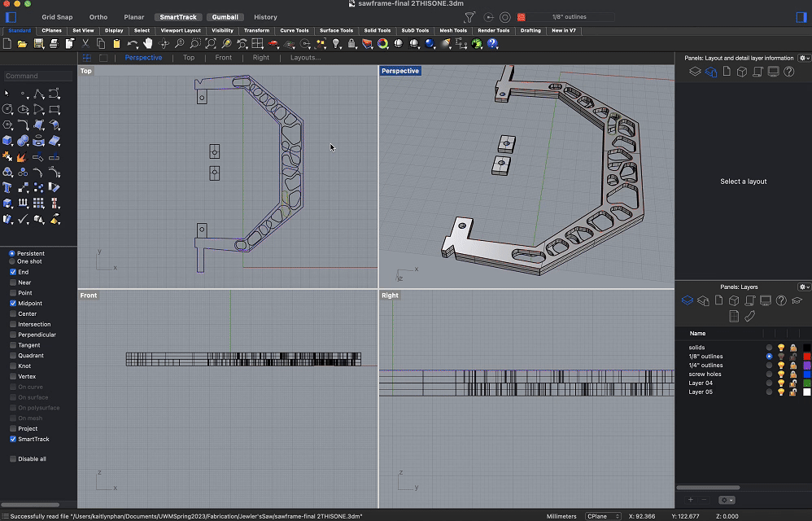Click the padlock Lock Objects icon
Screen dimensions: 812x521
pos(351,44)
